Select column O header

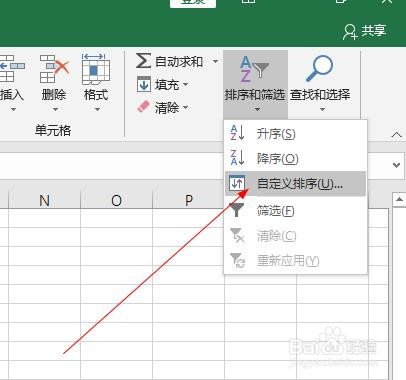point(116,200)
